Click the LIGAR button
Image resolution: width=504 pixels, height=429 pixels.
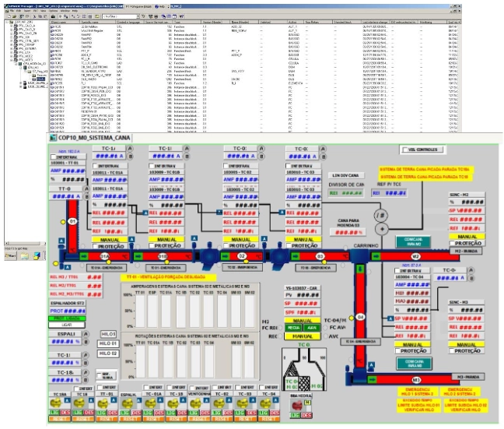pos(67,325)
